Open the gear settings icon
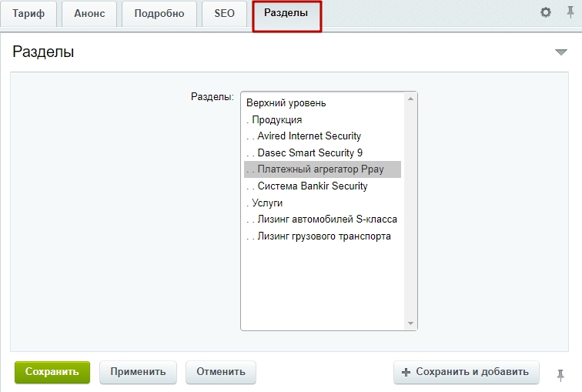The height and width of the screenshot is (392, 582). (546, 12)
